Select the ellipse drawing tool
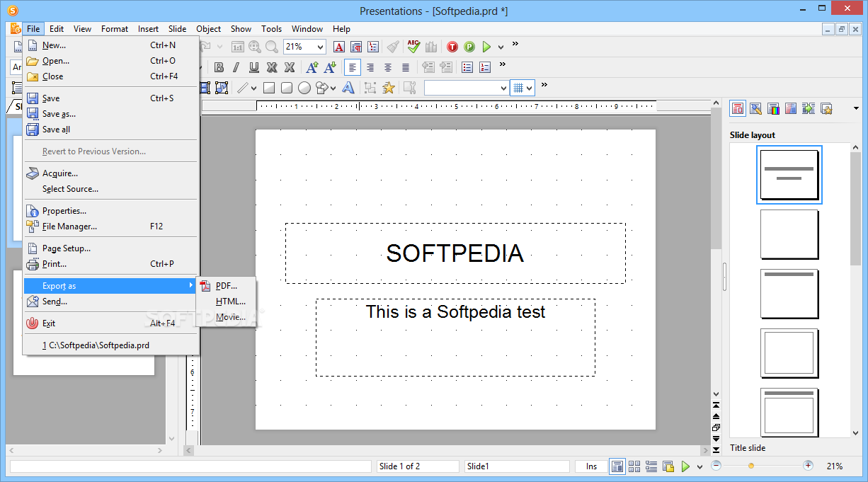 304,88
